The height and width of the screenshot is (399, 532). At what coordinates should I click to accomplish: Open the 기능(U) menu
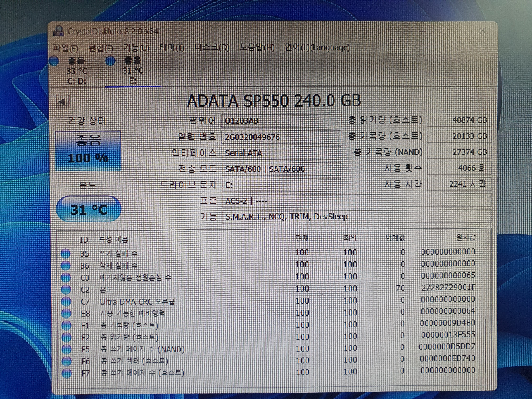[136, 48]
